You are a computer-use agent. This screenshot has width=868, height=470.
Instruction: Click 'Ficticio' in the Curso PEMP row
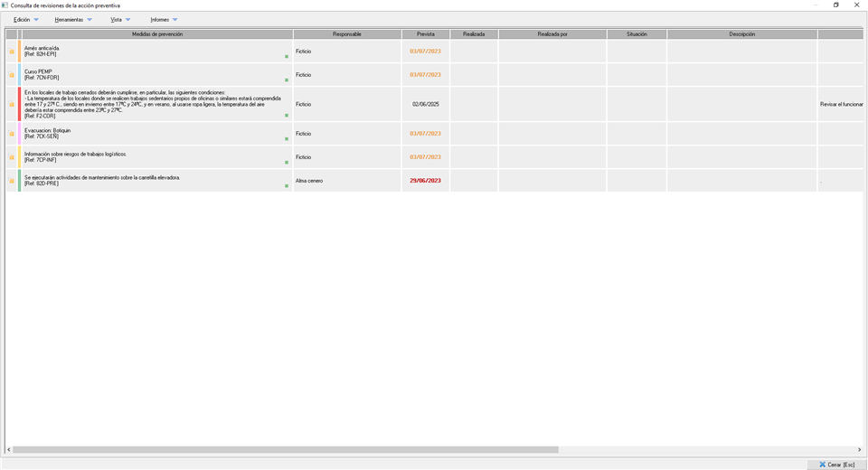[304, 75]
